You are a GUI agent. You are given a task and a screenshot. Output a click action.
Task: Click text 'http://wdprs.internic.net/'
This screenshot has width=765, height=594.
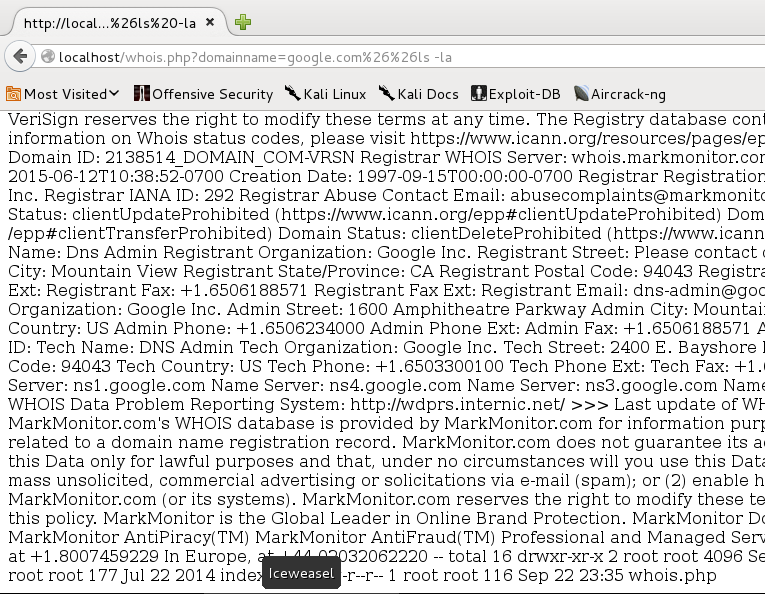pos(458,404)
